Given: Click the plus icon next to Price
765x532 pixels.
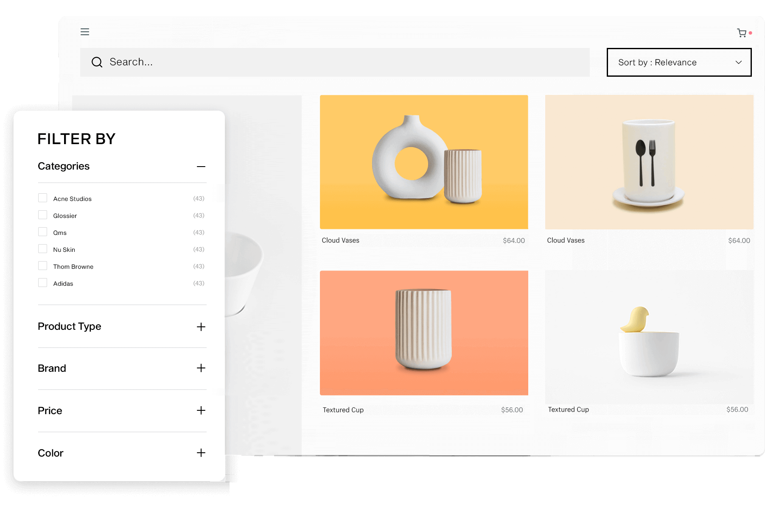Looking at the screenshot, I should click(x=201, y=410).
